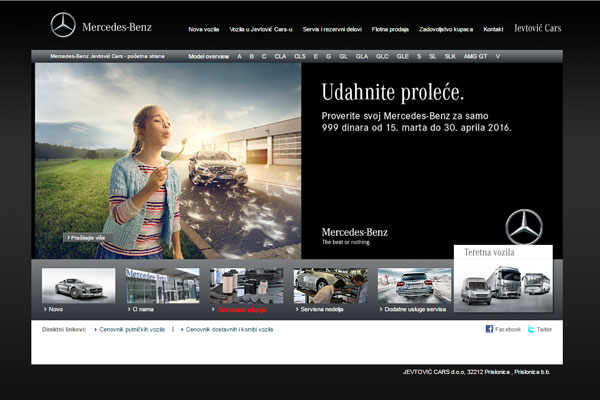Click the Pročitajte više button on banner
This screenshot has width=600, height=400.
(86, 238)
